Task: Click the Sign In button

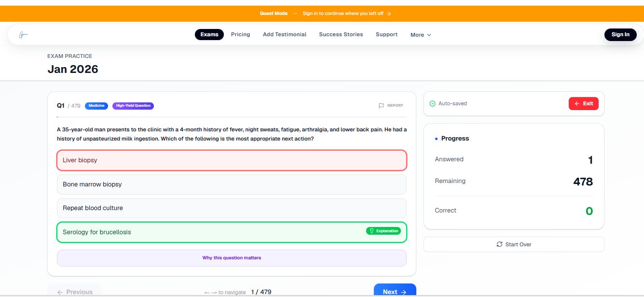Action: tap(620, 34)
